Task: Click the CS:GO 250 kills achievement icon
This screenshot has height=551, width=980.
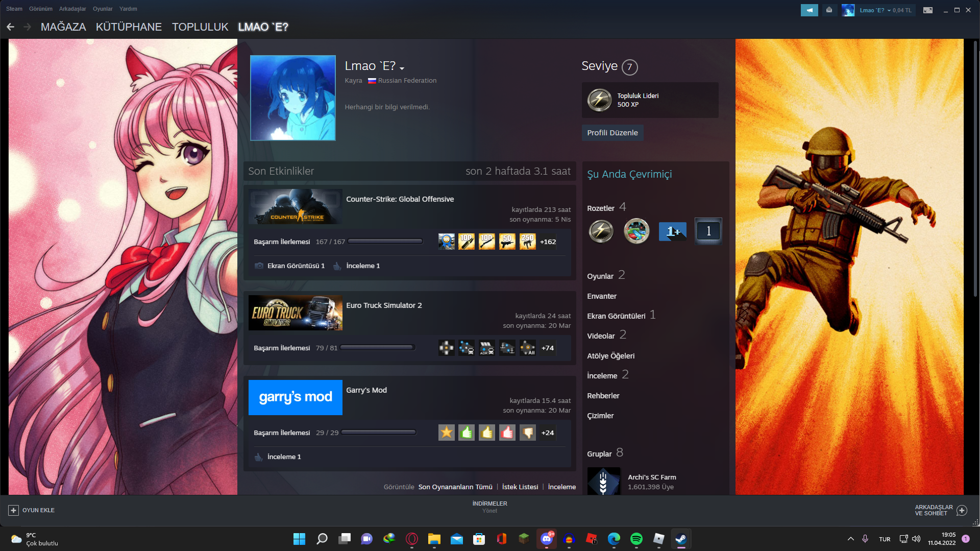Action: click(x=528, y=242)
